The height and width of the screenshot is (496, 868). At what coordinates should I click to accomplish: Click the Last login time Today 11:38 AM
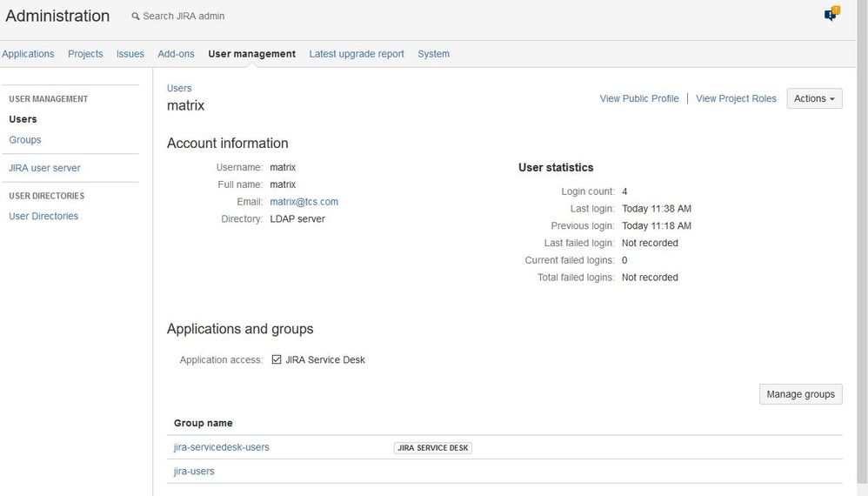pyautogui.click(x=656, y=209)
